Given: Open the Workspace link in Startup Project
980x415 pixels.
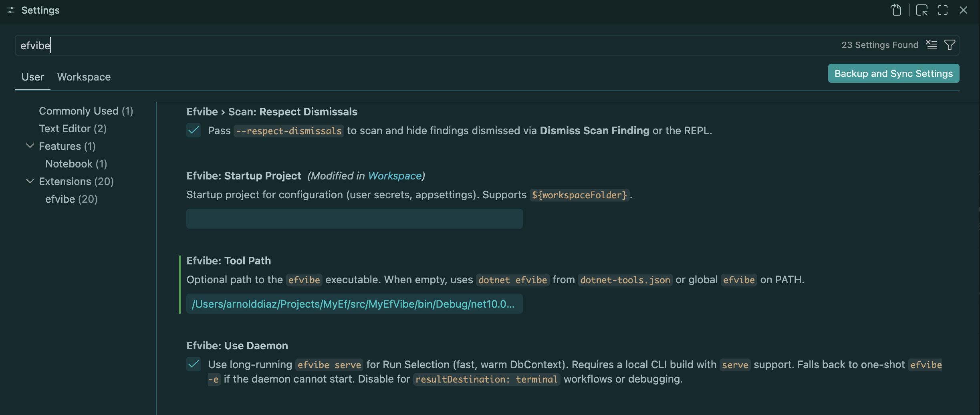Looking at the screenshot, I should 395,176.
